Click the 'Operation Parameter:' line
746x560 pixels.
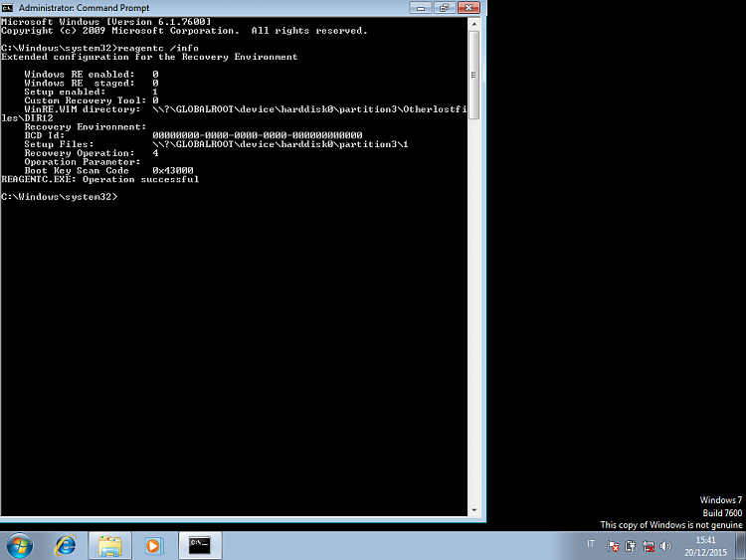click(x=83, y=162)
